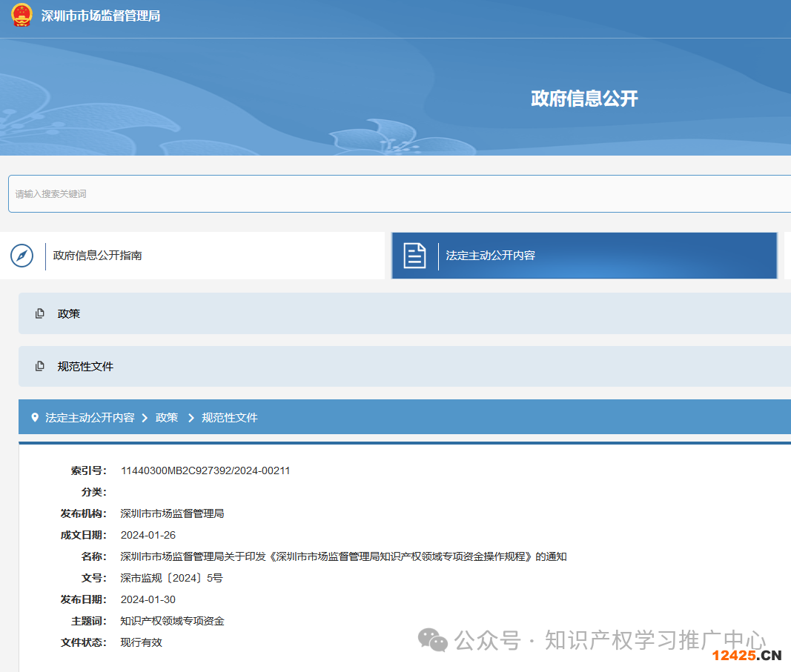The image size is (791, 672).
Task: Click 发布日期 value 2024-01-30
Action: 148,599
